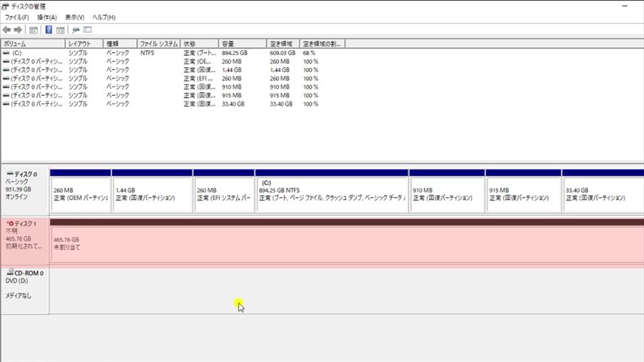The image size is (644, 362).
Task: Toggle the console tree toolbar icon
Action: (34, 30)
